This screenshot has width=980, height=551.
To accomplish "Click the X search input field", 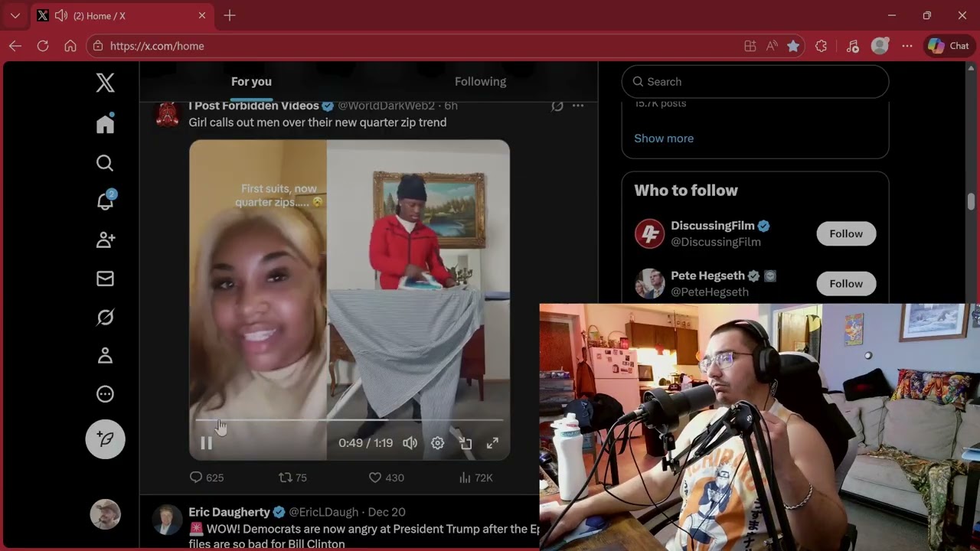I will pos(755,82).
